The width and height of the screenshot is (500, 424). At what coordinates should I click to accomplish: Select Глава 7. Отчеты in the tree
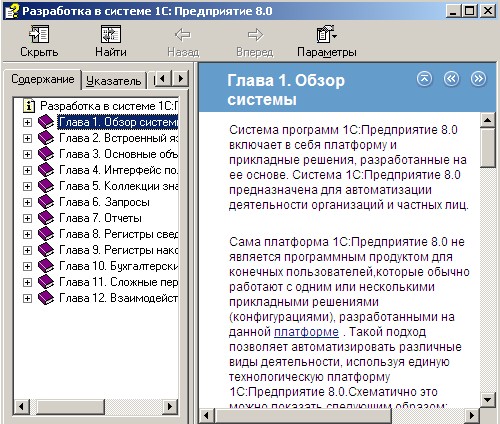pos(100,218)
